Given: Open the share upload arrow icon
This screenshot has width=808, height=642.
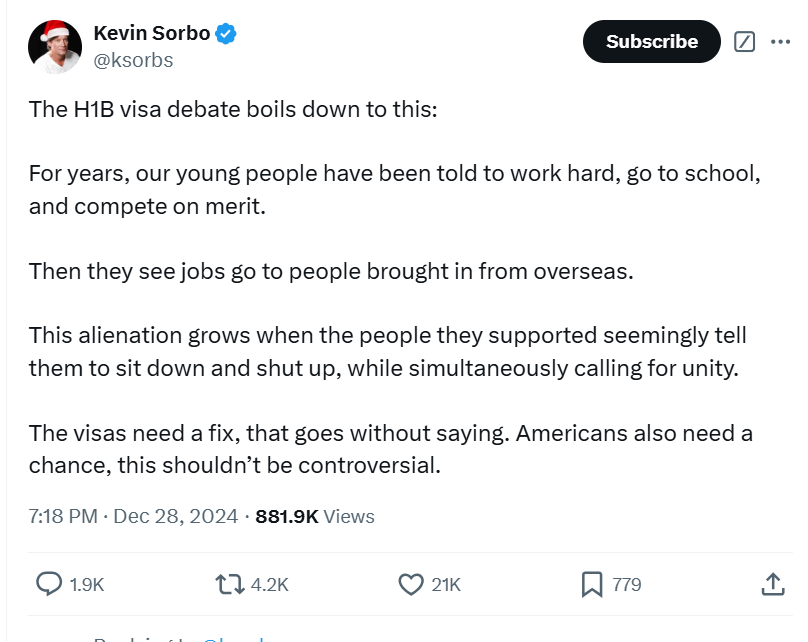Looking at the screenshot, I should (x=772, y=584).
